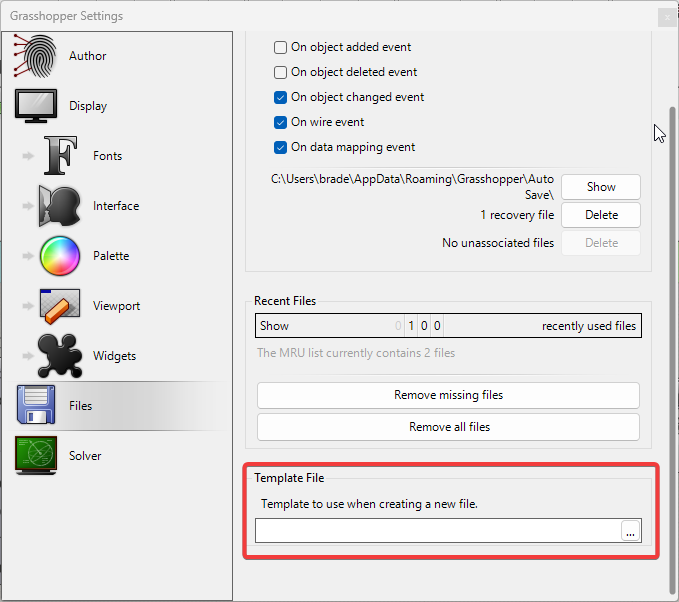Open the Fonts letter F icon

60,155
